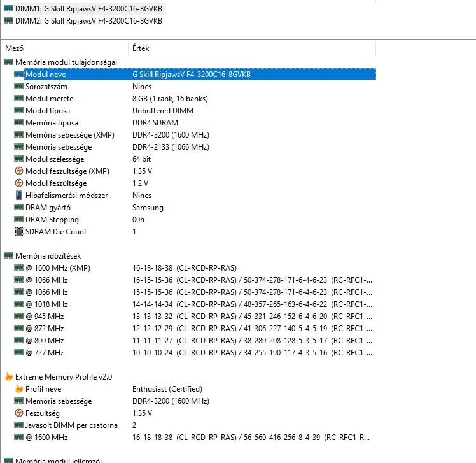
Task: Select the Memória modul tulajdonságai group header
Action: pos(66,62)
